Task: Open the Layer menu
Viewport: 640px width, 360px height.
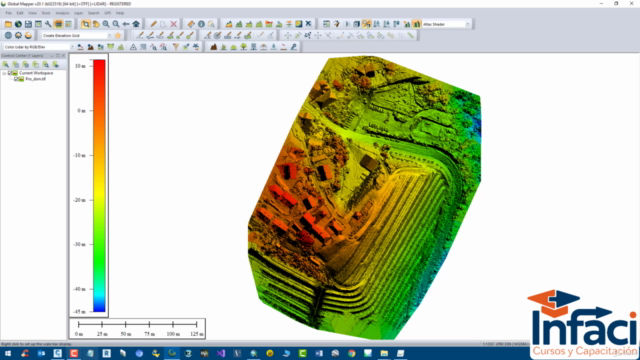Action: [78, 13]
